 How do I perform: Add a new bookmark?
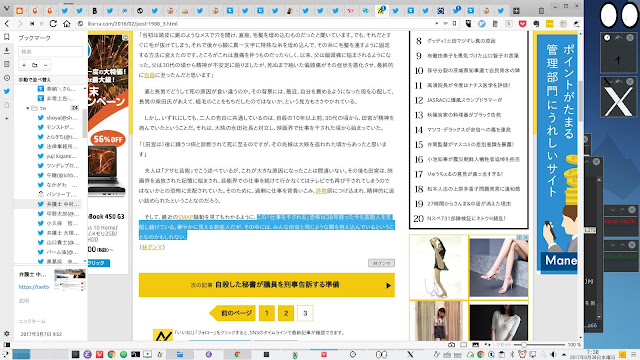pyautogui.click(x=24, y=65)
